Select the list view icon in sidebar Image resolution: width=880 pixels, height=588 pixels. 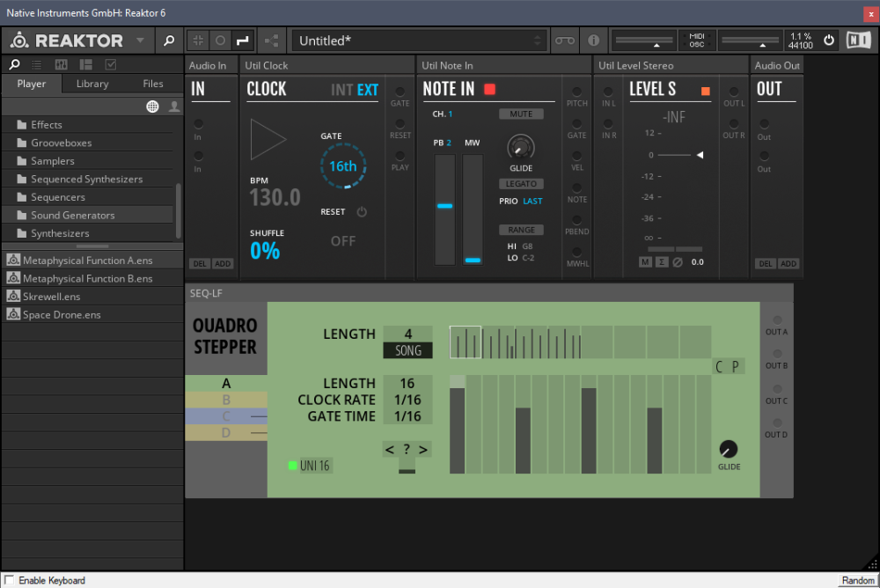click(x=37, y=64)
